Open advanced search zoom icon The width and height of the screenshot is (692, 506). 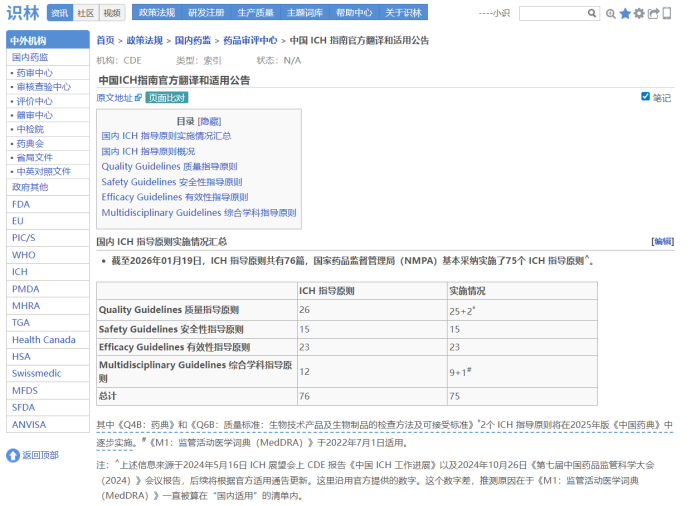[x=611, y=14]
